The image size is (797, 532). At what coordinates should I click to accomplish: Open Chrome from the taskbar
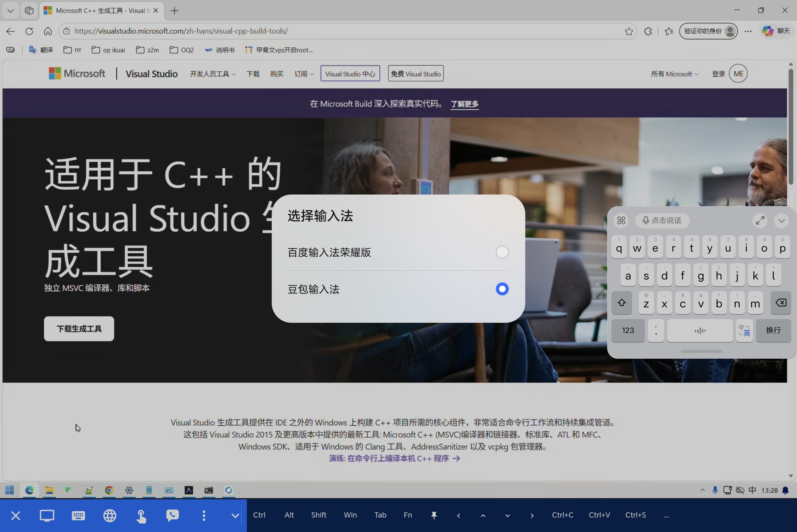coord(109,490)
